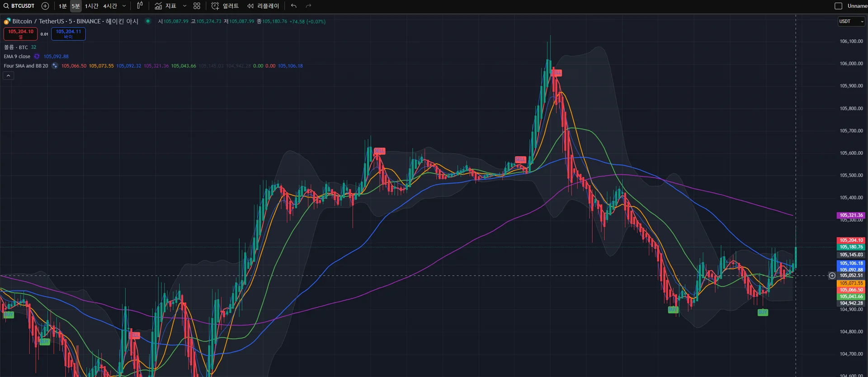The image size is (868, 377).
Task: Click the 105,900.00 price scale tick
Action: (851, 86)
